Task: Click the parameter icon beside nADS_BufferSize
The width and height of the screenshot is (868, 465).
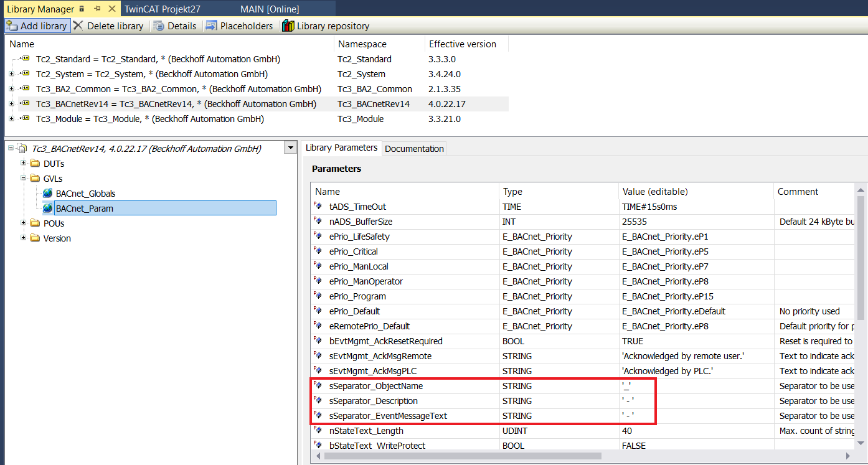Action: (x=318, y=221)
